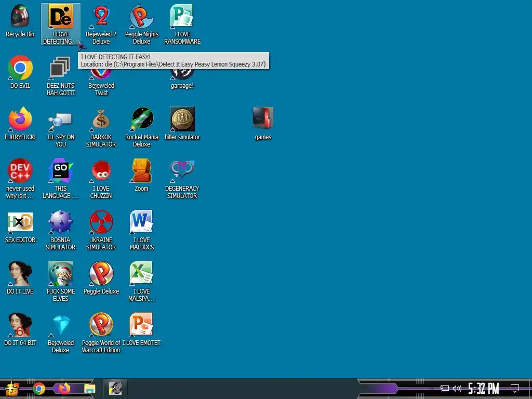Open the Bejeweled Deluxe diamond icon
This screenshot has width=532, height=399.
click(x=61, y=325)
